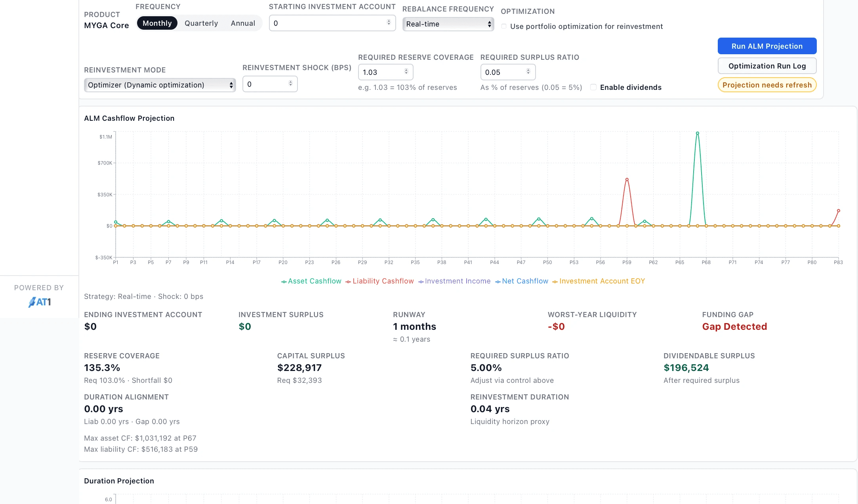Open the Rebalance Frequency Real-time dropdown
858x504 pixels.
448,24
